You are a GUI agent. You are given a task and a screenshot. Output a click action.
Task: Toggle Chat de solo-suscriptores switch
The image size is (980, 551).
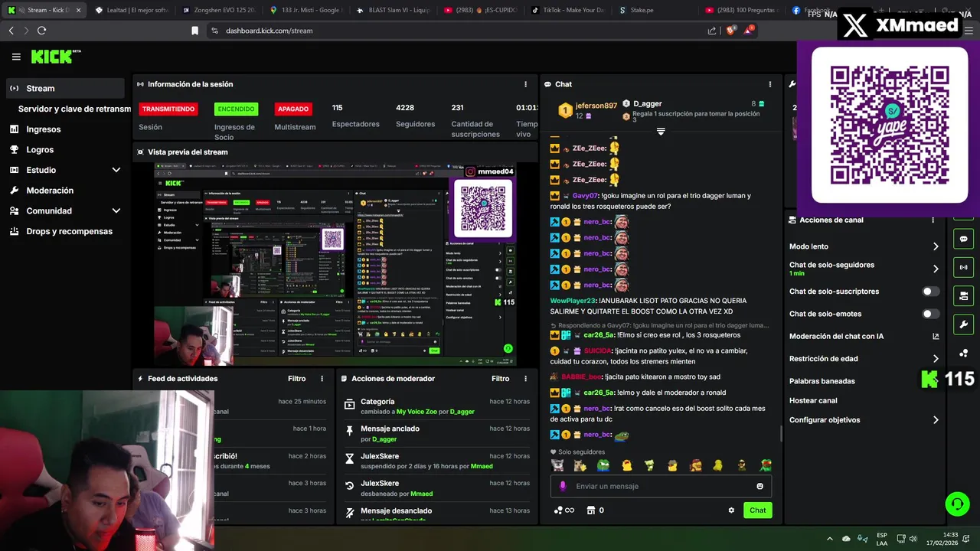pos(930,292)
